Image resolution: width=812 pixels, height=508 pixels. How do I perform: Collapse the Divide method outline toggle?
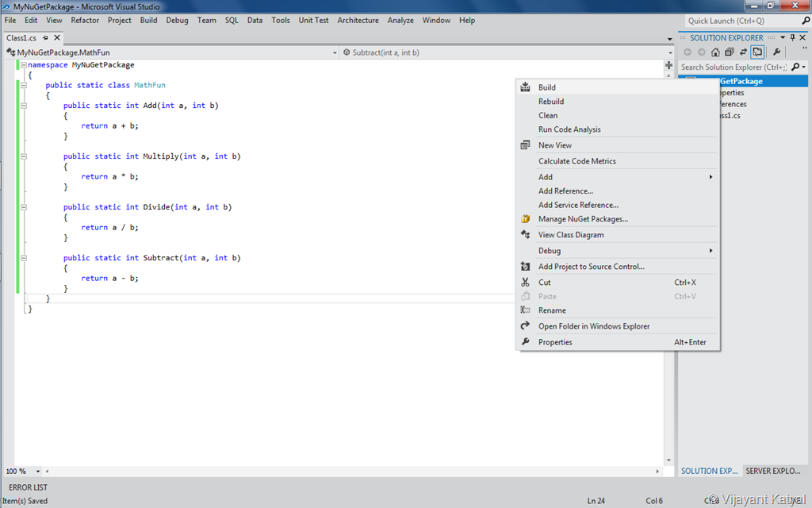click(24, 207)
